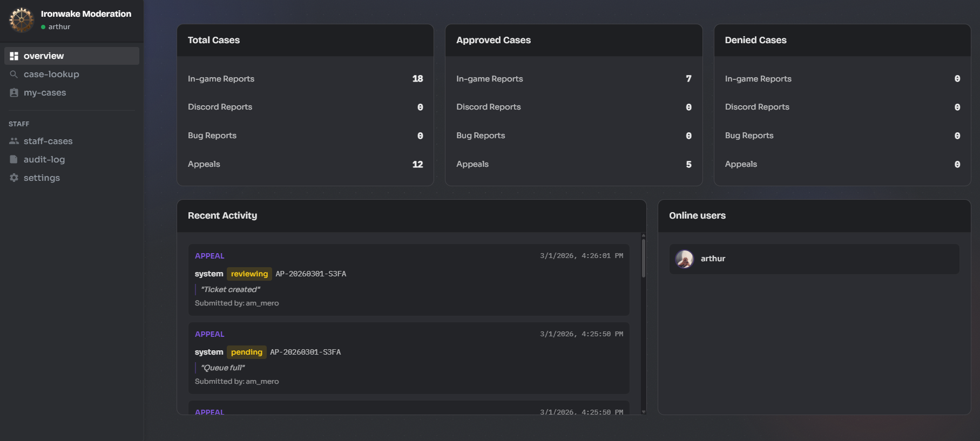Select Appeals row in Total Cases
The width and height of the screenshot is (980, 441).
[x=305, y=165]
